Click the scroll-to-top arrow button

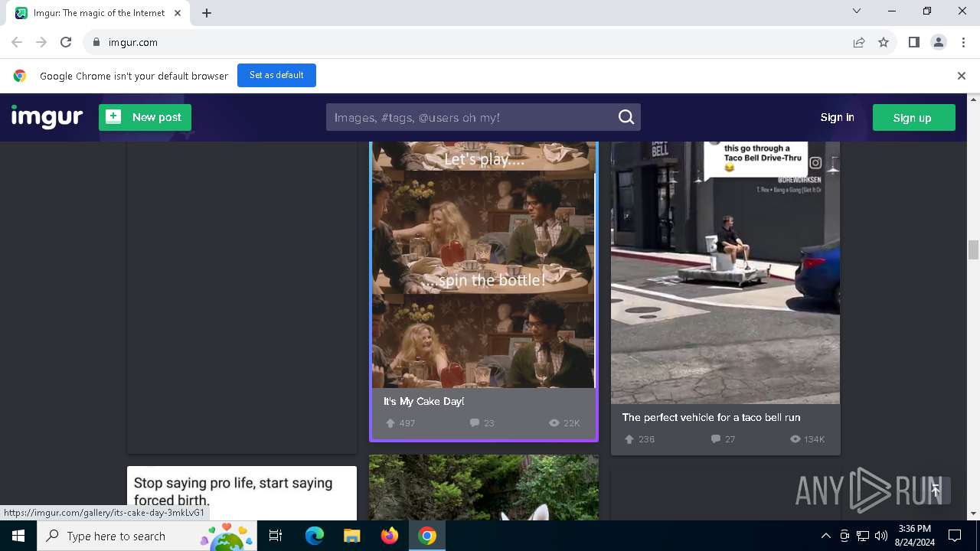(x=935, y=491)
